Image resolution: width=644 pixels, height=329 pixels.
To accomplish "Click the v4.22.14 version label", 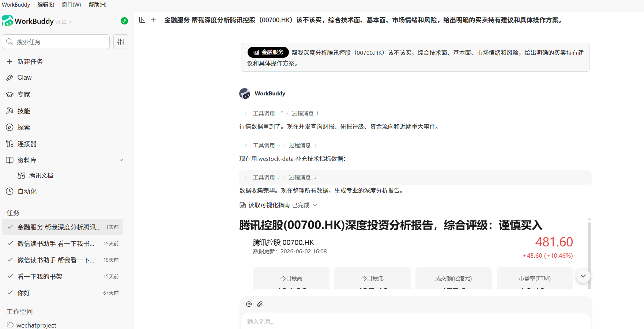I will coord(64,22).
